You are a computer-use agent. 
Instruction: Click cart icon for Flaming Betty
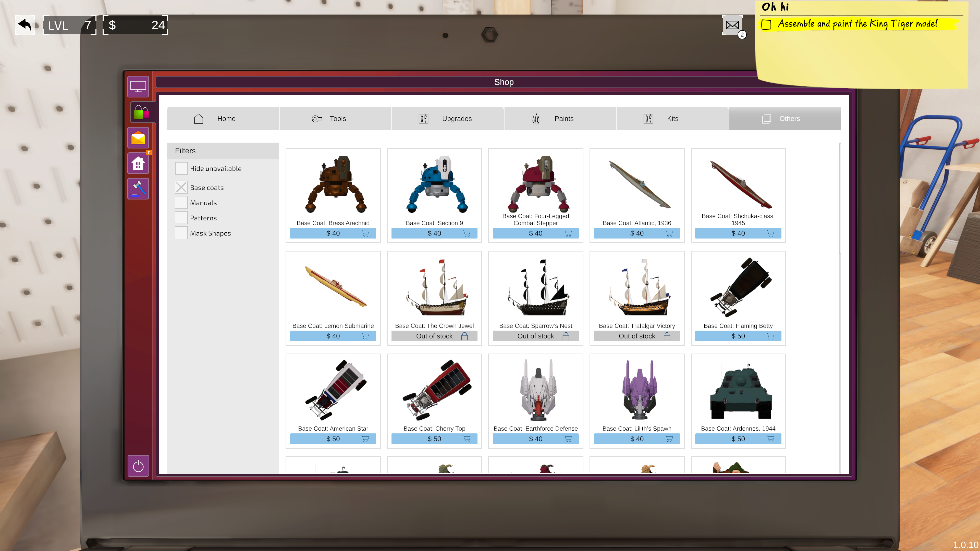pyautogui.click(x=770, y=336)
